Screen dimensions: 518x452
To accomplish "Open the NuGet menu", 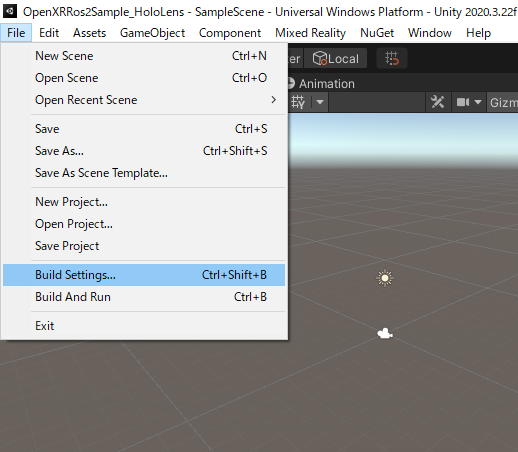I will 377,33.
